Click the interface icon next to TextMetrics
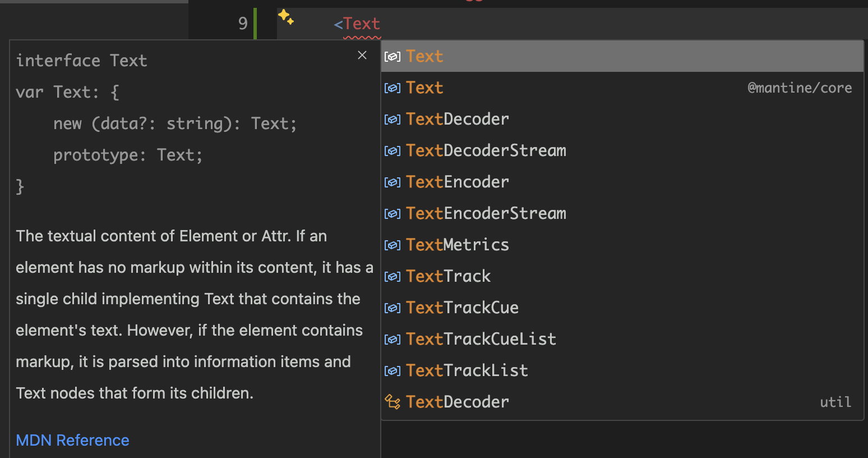Screen dimensions: 868x458 coord(393,245)
